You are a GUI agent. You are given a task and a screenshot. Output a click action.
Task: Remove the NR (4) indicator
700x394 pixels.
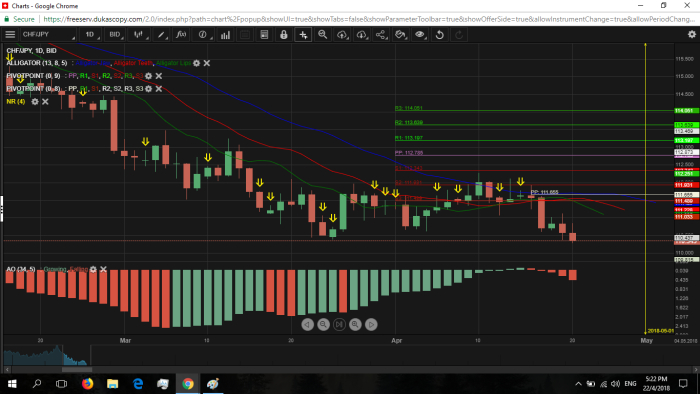coord(45,102)
